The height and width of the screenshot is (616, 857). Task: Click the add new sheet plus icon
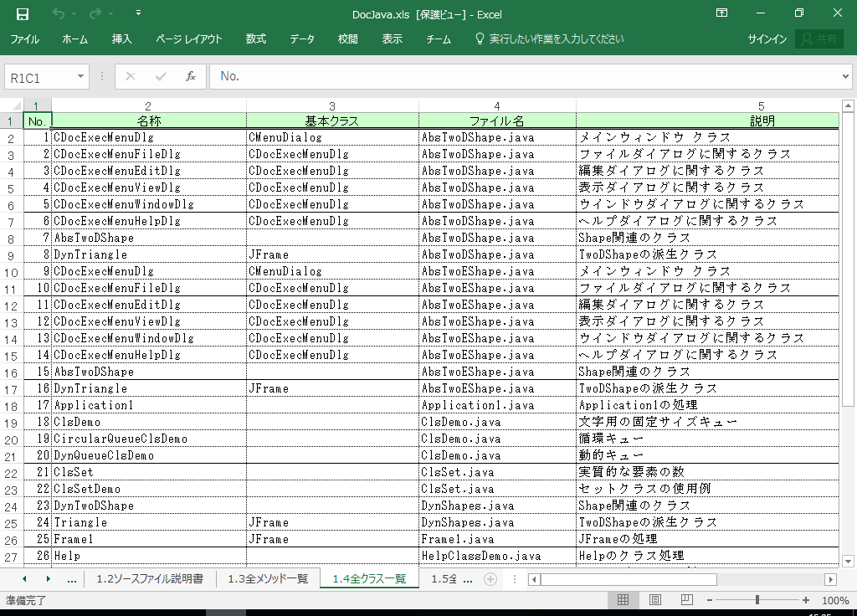(x=490, y=579)
